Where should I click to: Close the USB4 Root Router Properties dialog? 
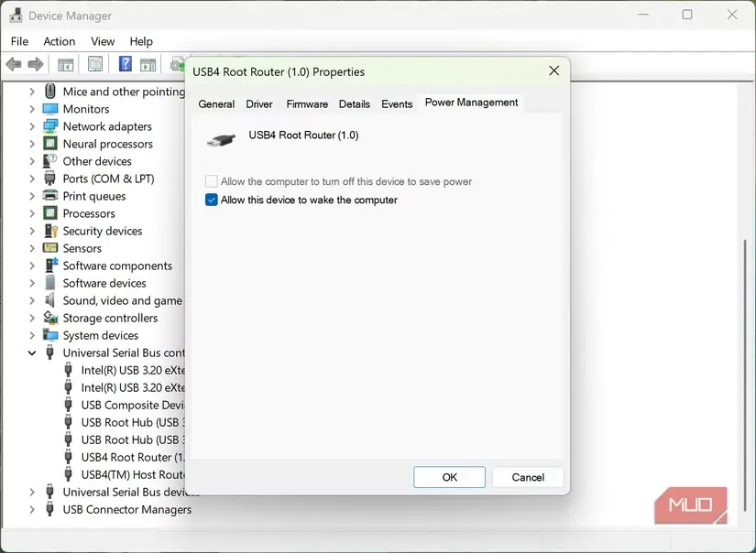tap(554, 71)
